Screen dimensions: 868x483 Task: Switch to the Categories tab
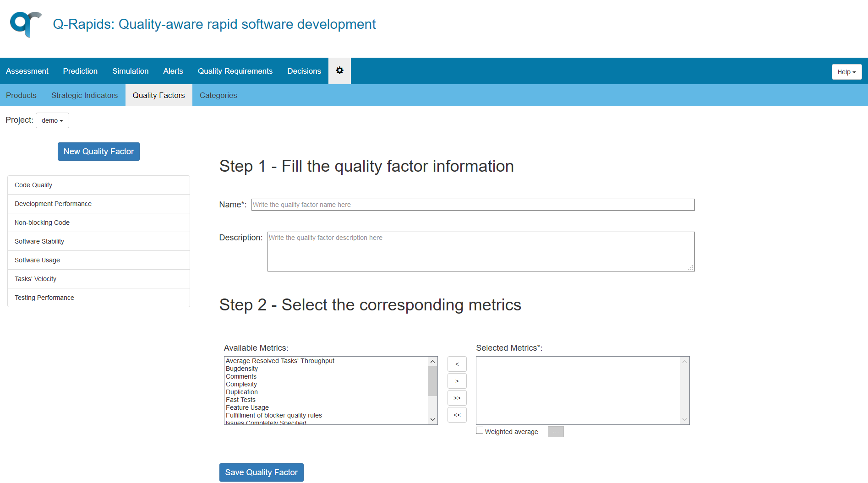tap(218, 95)
